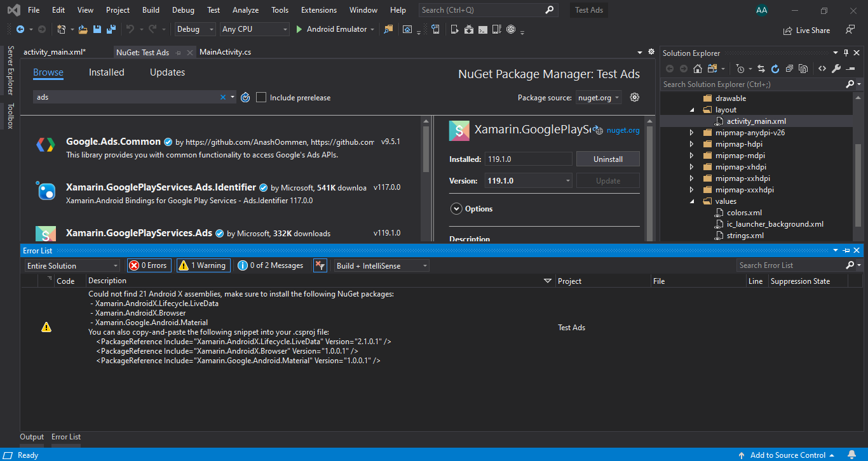
Task: Switch to the MainActivity.cs tab
Action: [x=225, y=52]
